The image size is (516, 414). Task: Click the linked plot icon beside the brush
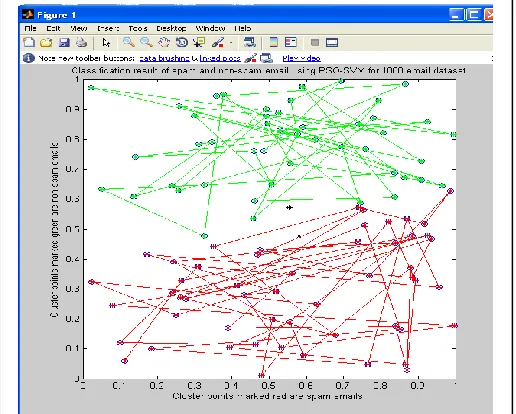[x=266, y=58]
